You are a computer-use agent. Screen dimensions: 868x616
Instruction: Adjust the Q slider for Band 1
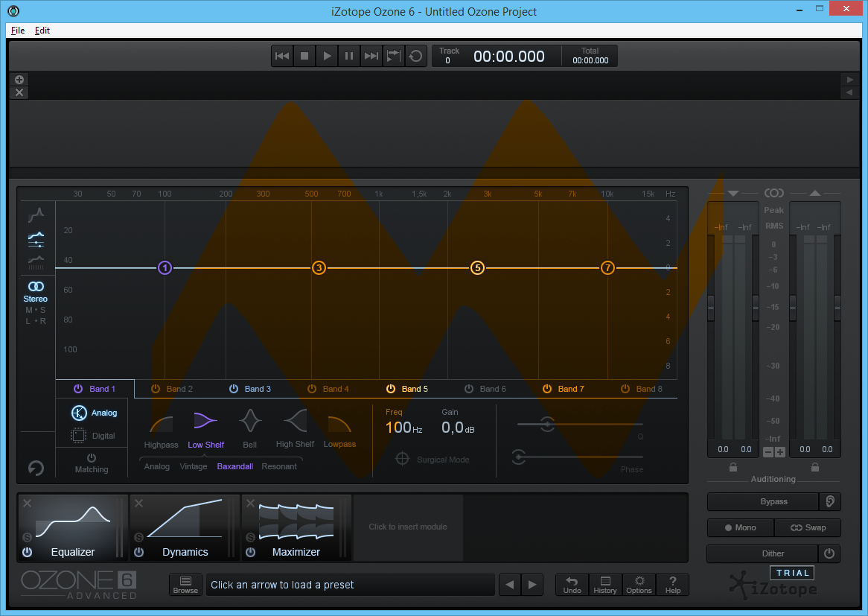[547, 425]
